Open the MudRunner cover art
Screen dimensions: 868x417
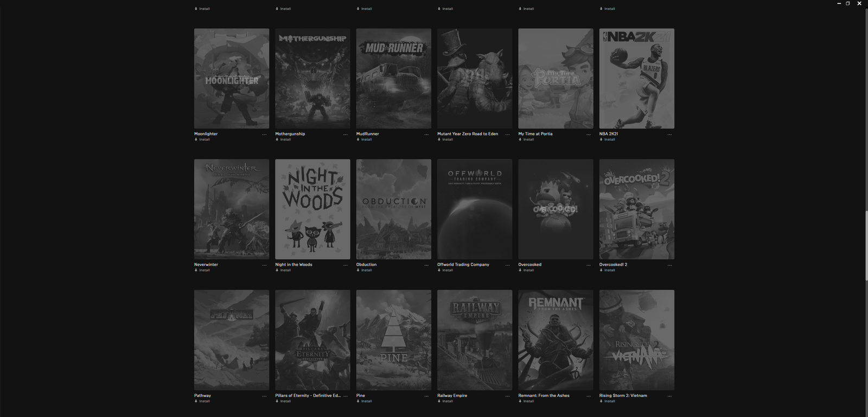coord(394,79)
